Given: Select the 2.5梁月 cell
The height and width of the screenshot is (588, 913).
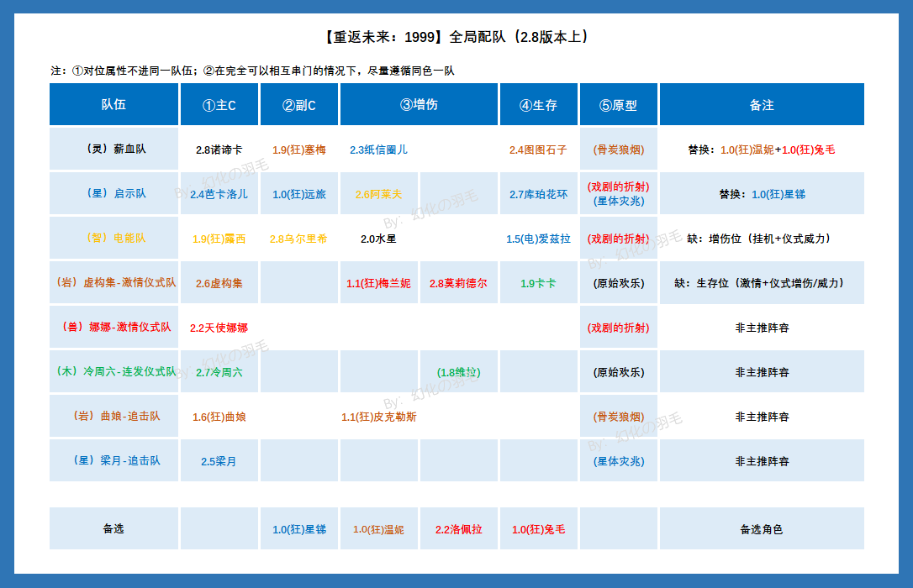Looking at the screenshot, I should (x=219, y=461).
